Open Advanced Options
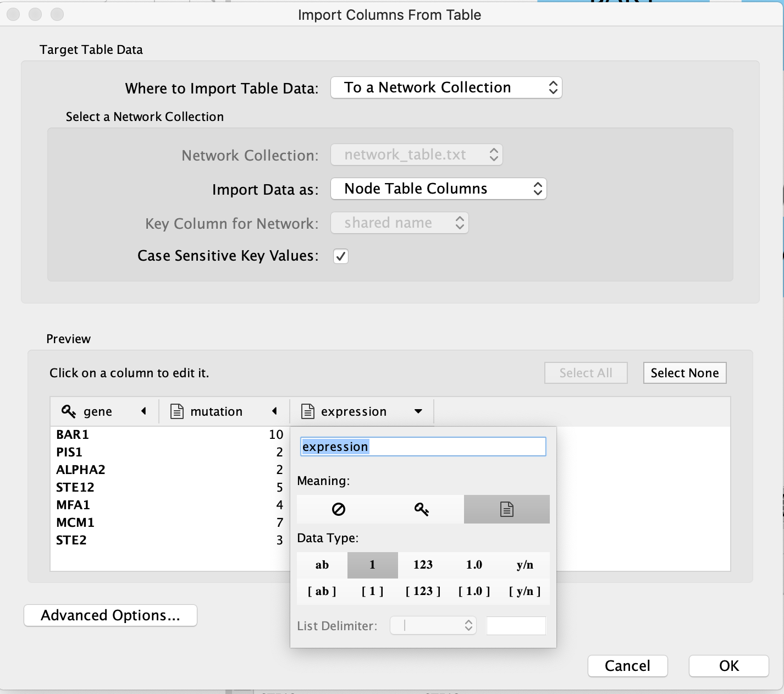 pyautogui.click(x=111, y=615)
